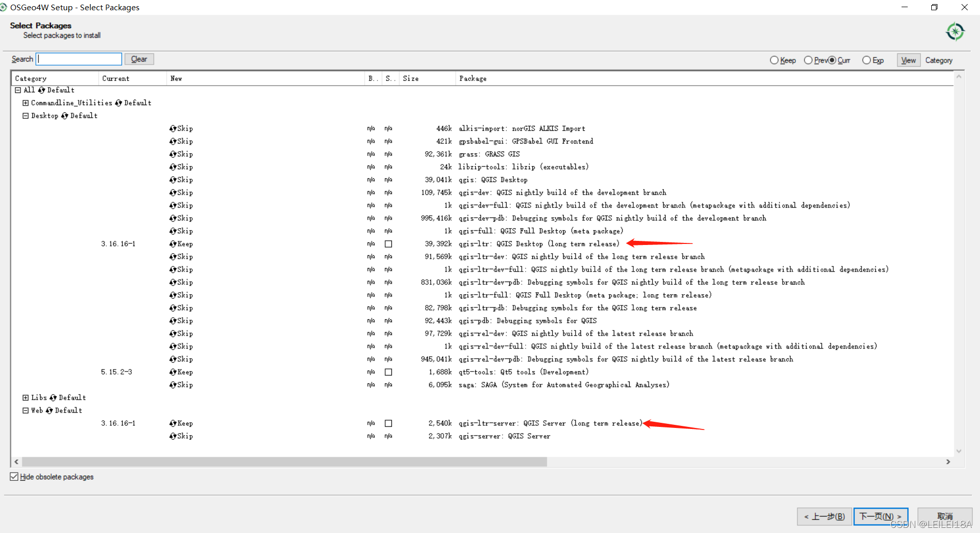This screenshot has width=980, height=533.
Task: Cycle action icon for qgis-pdb debugging symbols
Action: (x=173, y=321)
